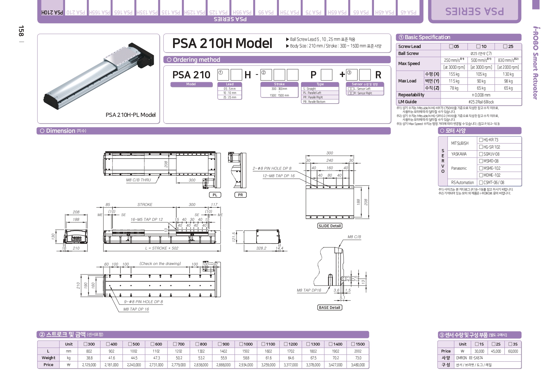Click the Type box after letter P
The width and height of the screenshot is (554, 392).
(327, 75)
